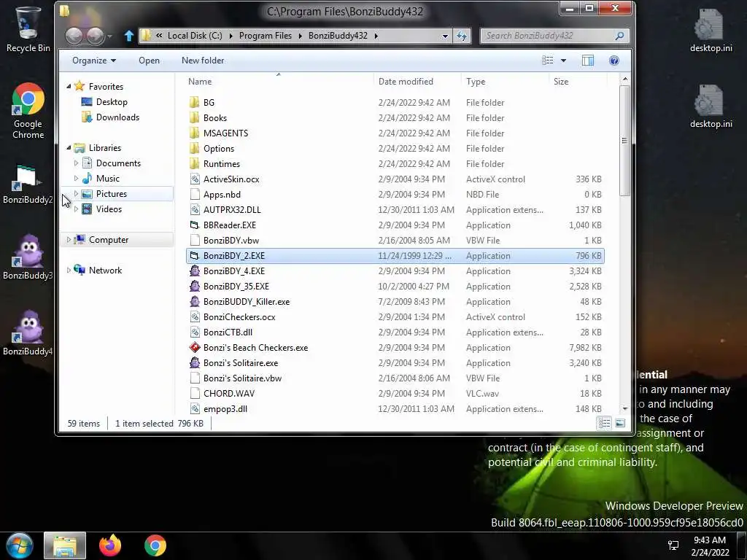The height and width of the screenshot is (560, 747).
Task: Select Downloads under Favorites
Action: click(x=117, y=117)
